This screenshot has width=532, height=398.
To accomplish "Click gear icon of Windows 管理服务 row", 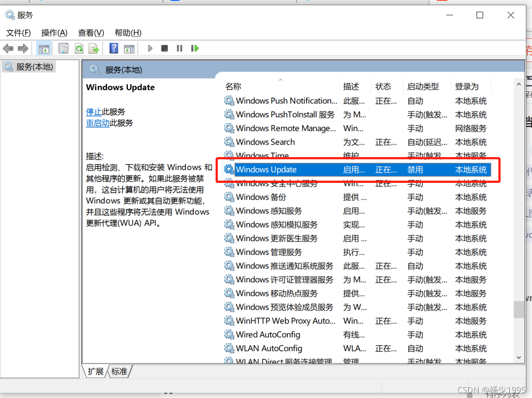I will pyautogui.click(x=229, y=252).
